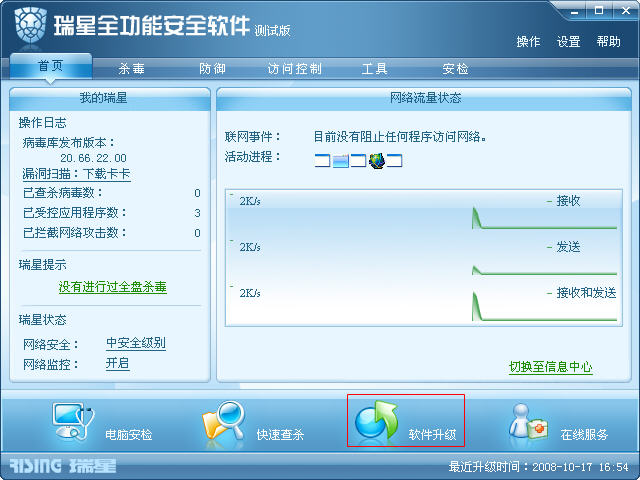Launch 软件升级 software upgrade globe icon
This screenshot has width=640, height=480.
tap(376, 420)
